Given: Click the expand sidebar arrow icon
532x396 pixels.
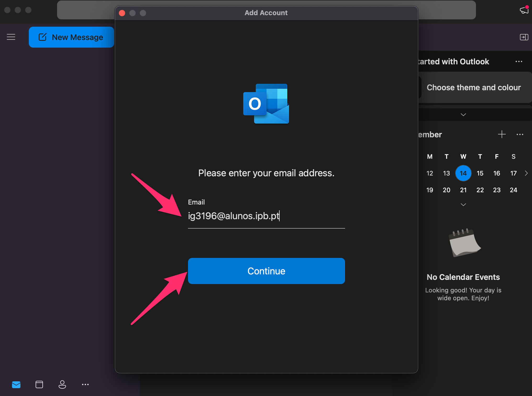Looking at the screenshot, I should coord(524,37).
